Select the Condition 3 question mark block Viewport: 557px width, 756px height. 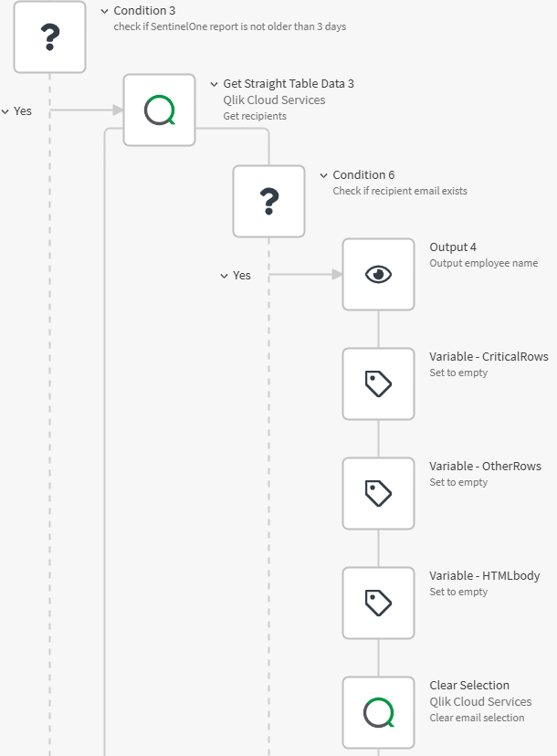49,37
